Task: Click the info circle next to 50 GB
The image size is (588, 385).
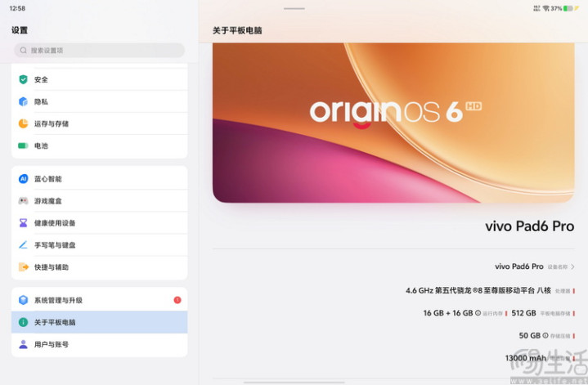Action: coord(545,335)
